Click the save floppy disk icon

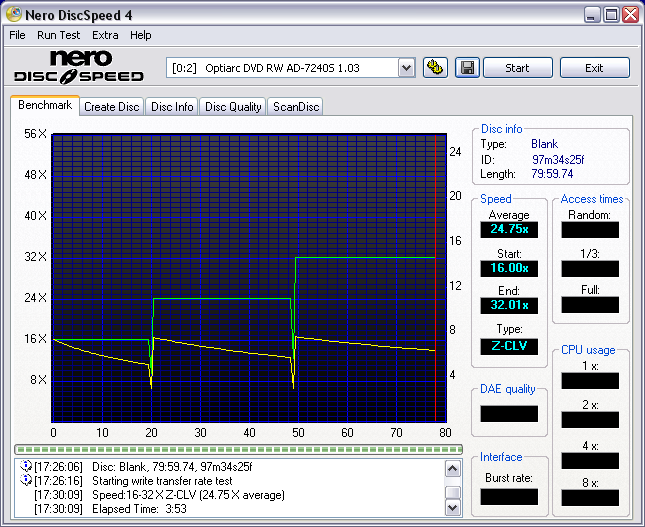click(467, 67)
